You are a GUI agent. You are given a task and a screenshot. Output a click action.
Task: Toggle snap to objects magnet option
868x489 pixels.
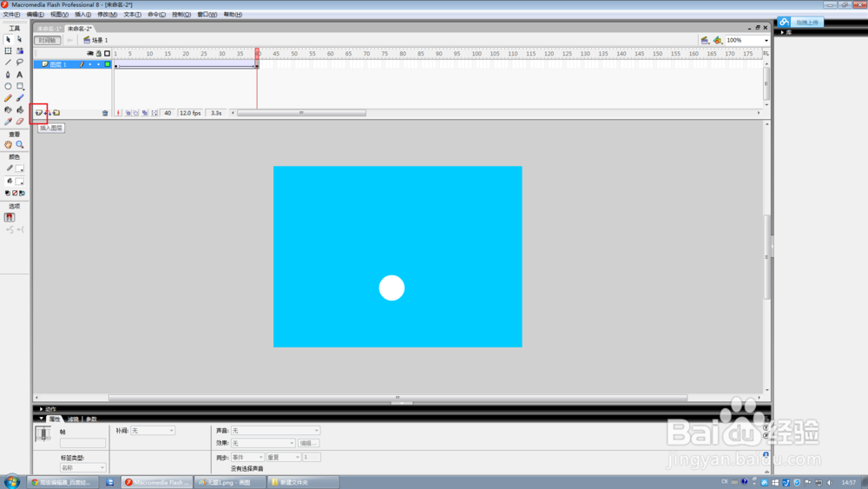tap(10, 218)
